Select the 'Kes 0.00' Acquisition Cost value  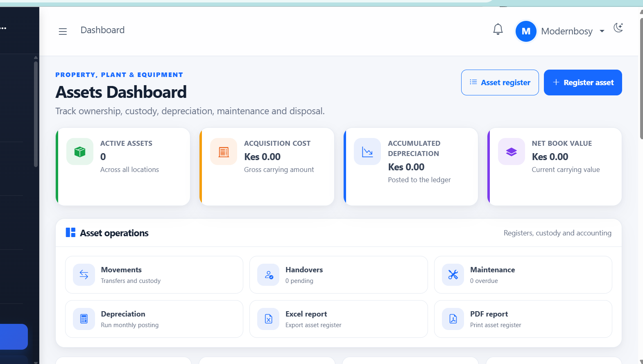pyautogui.click(x=262, y=157)
